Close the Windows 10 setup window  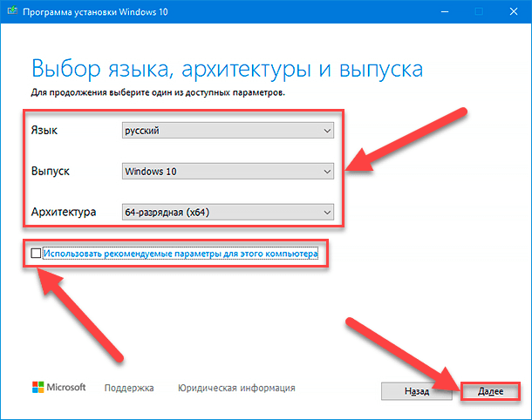pyautogui.click(x=514, y=11)
